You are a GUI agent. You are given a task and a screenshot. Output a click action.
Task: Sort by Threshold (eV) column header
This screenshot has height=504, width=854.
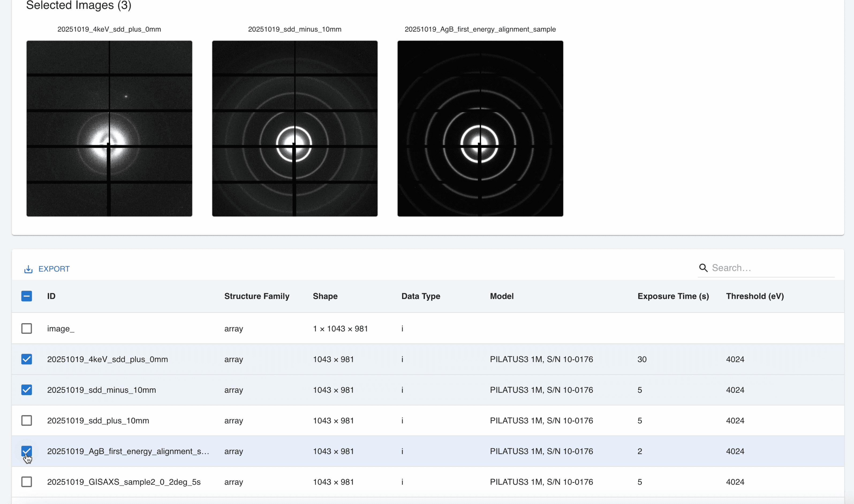(x=754, y=296)
